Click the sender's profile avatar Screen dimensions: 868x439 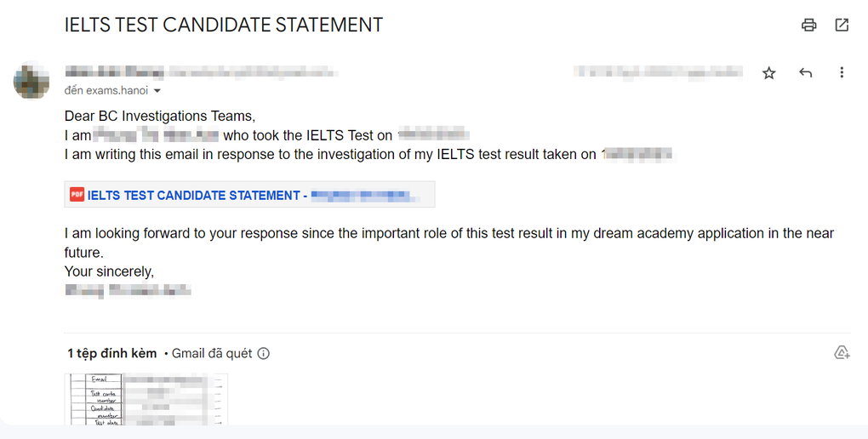pyautogui.click(x=31, y=80)
